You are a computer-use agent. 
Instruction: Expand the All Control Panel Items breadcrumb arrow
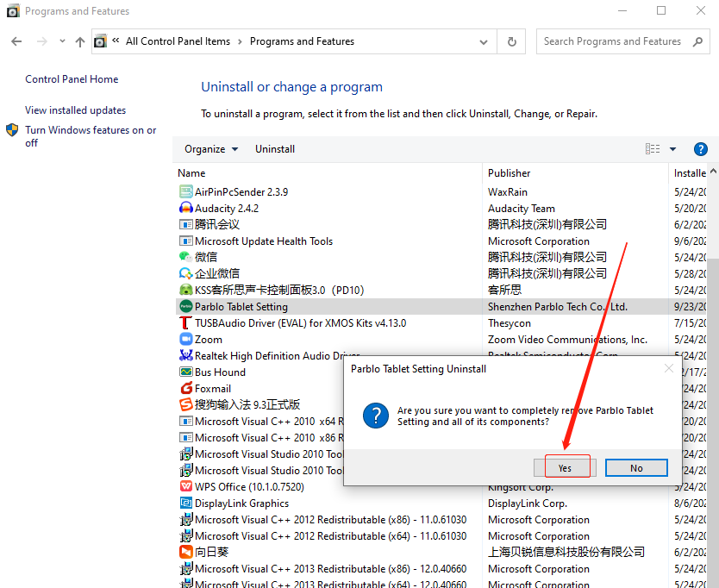point(240,41)
